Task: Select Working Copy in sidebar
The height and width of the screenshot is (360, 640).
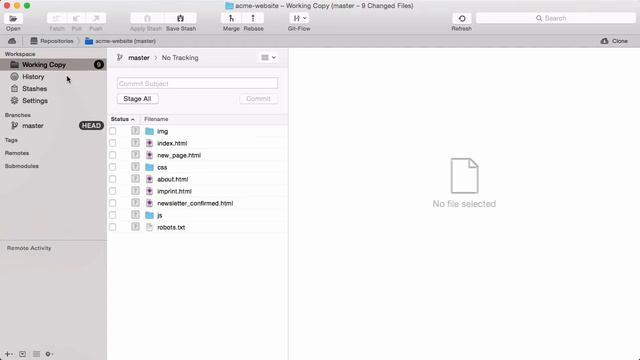Action: [53, 64]
